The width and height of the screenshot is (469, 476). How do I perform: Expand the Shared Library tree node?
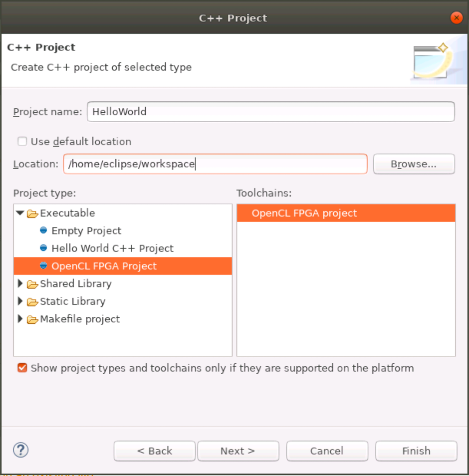point(20,283)
